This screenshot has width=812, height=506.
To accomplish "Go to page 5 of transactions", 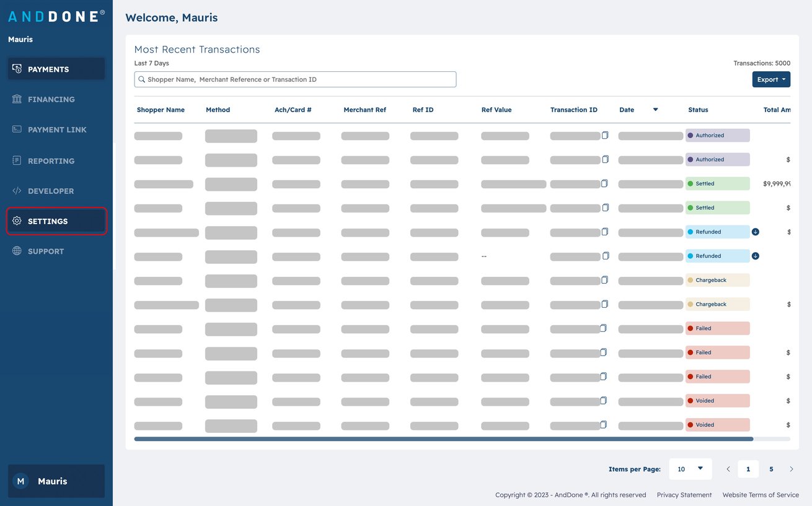I will pos(771,469).
